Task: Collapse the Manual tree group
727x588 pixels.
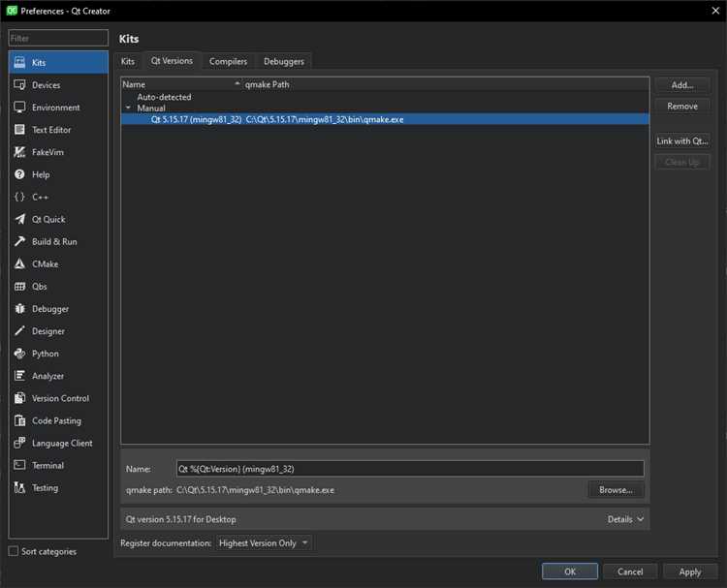Action: [x=128, y=108]
